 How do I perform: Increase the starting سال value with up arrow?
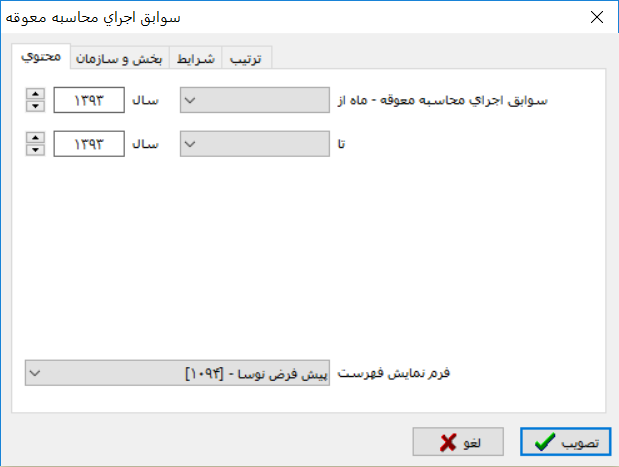pyautogui.click(x=35, y=94)
